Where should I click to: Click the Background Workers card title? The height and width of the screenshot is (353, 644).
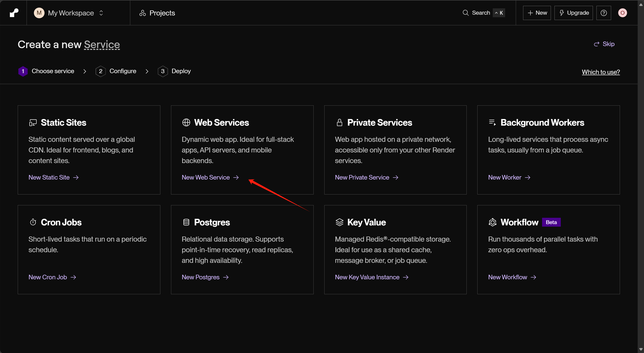[x=542, y=123]
